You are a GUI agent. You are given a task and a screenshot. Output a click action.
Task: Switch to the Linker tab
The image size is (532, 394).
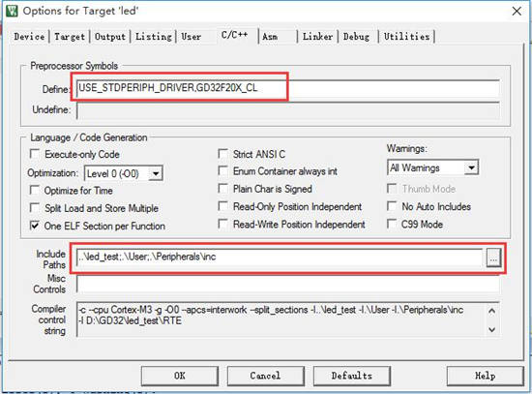point(317,37)
